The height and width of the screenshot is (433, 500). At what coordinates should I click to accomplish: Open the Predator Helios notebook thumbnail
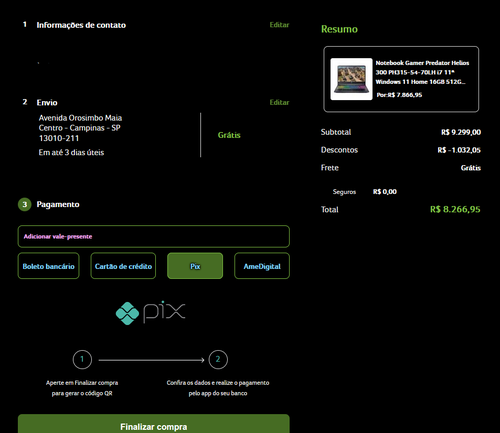tap(351, 79)
